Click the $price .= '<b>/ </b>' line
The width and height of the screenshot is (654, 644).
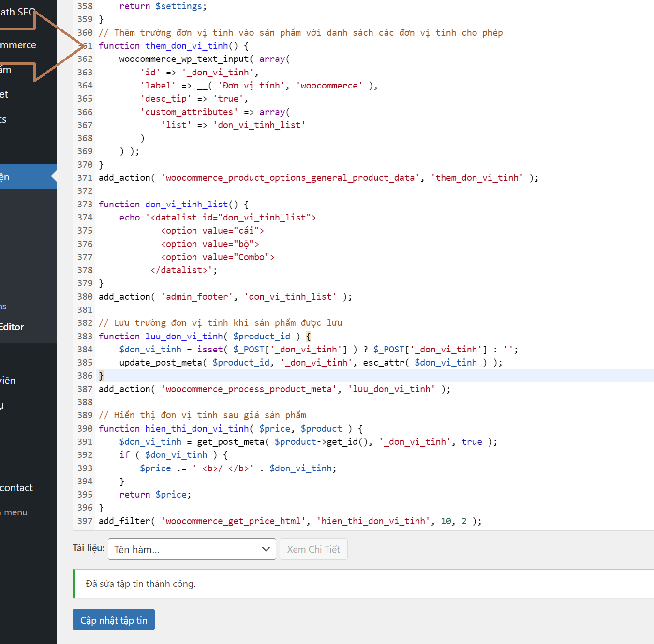238,468
